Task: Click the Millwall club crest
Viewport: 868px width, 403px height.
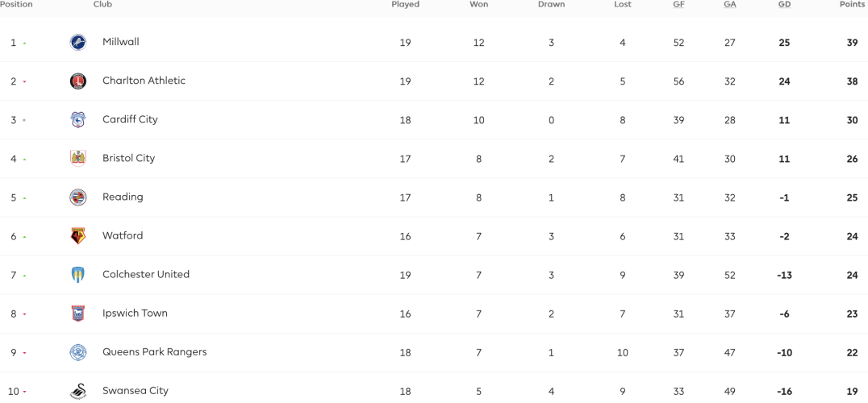Action: 78,43
